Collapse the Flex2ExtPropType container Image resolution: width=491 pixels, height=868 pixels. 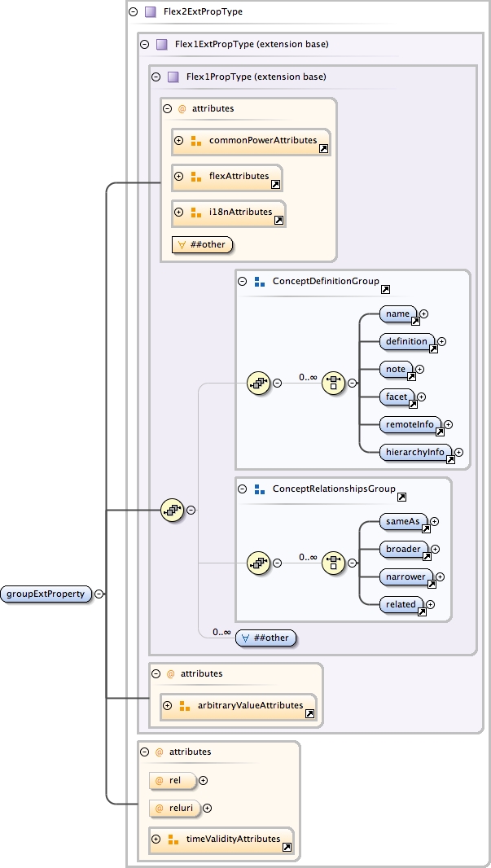133,12
